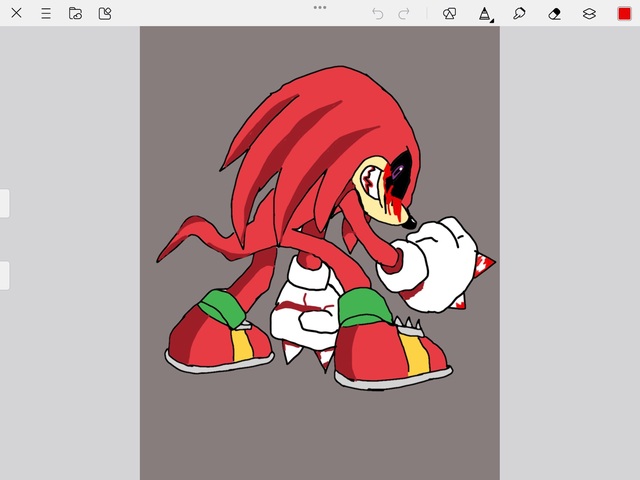Select the Eraser tool
The height and width of the screenshot is (480, 640).
coord(555,13)
